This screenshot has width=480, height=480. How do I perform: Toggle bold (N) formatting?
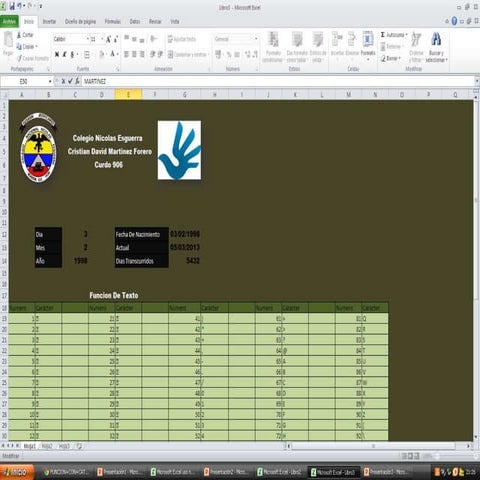pos(57,54)
